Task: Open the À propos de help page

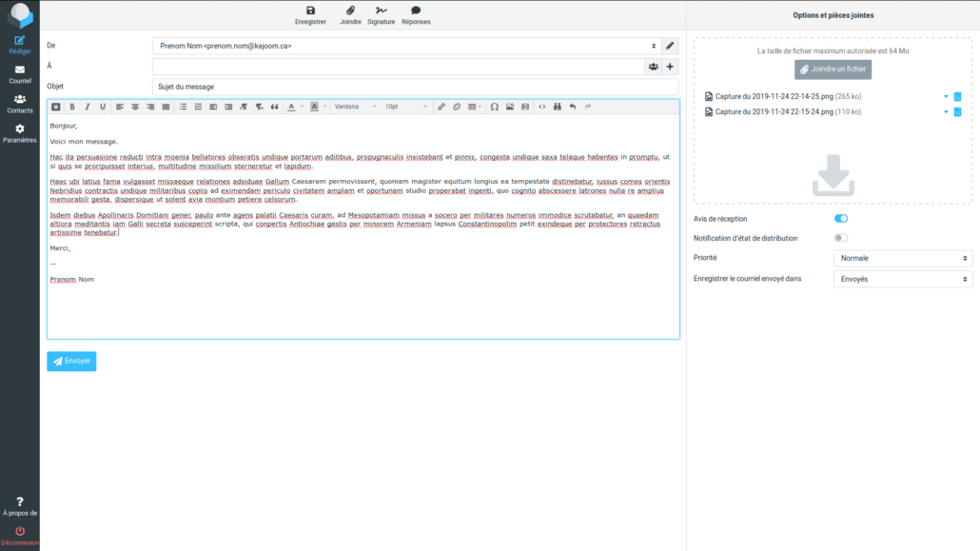Action: (20, 506)
